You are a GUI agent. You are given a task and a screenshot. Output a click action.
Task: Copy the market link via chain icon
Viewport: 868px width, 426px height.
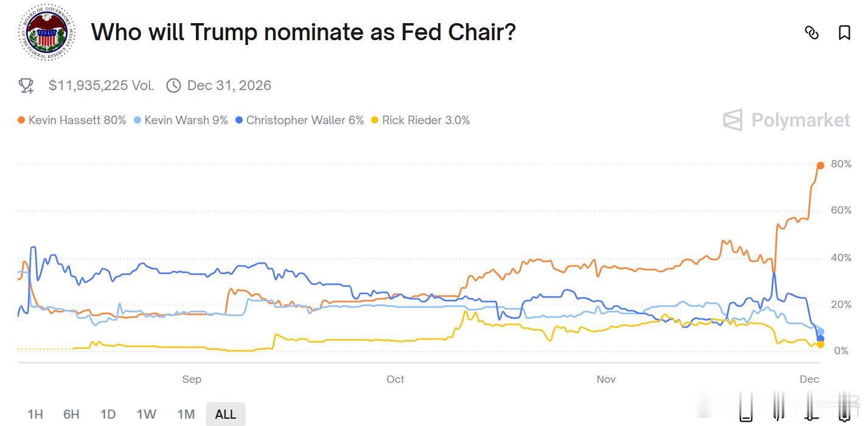point(811,33)
